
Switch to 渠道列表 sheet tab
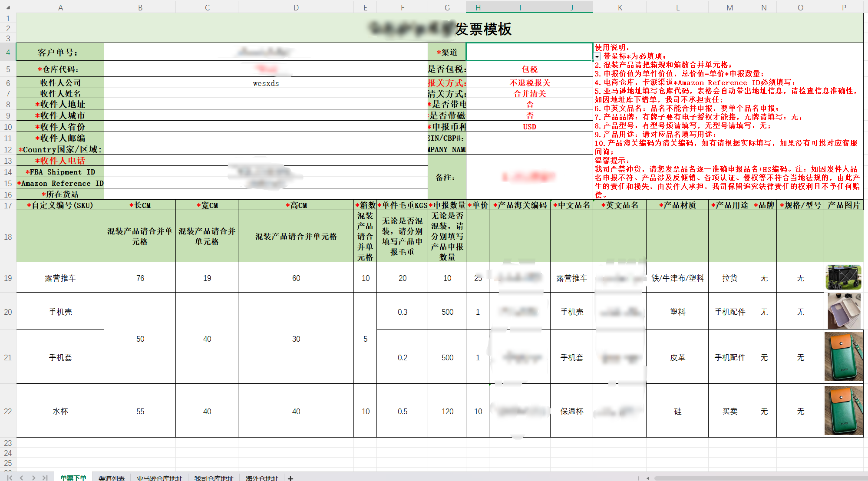point(112,478)
